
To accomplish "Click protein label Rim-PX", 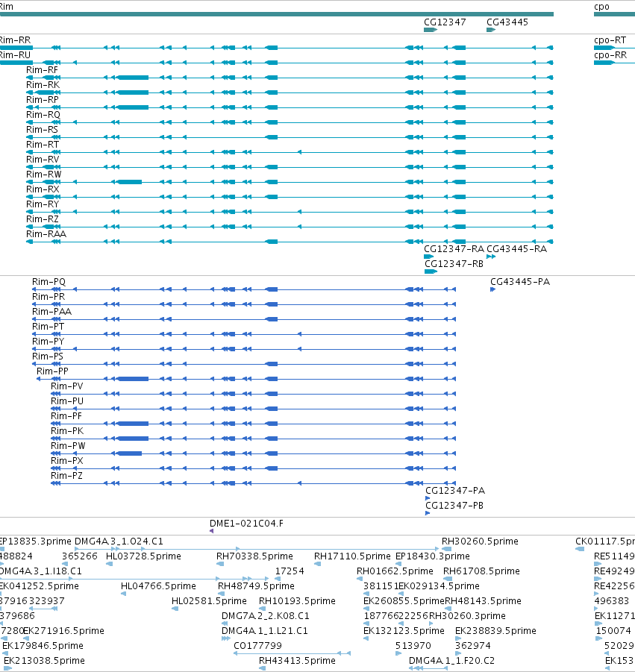I will point(67,461).
